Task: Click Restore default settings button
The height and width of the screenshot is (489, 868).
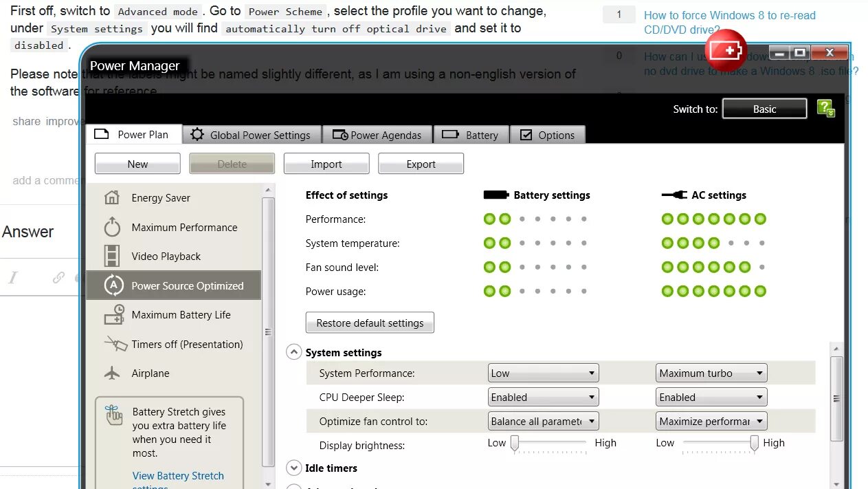Action: (x=370, y=323)
